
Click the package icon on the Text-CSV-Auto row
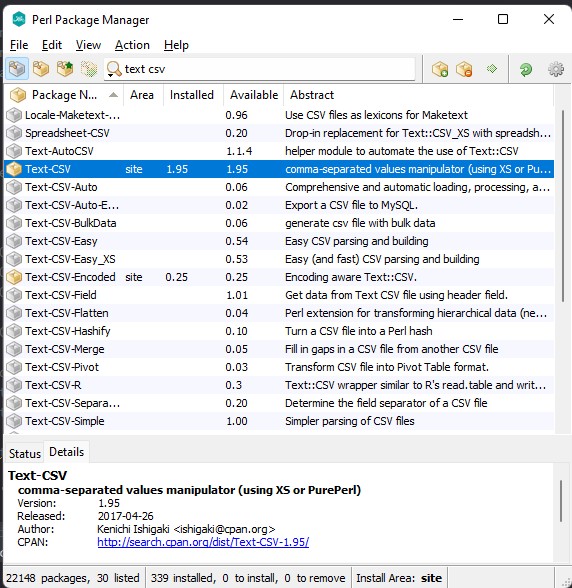pyautogui.click(x=14, y=187)
